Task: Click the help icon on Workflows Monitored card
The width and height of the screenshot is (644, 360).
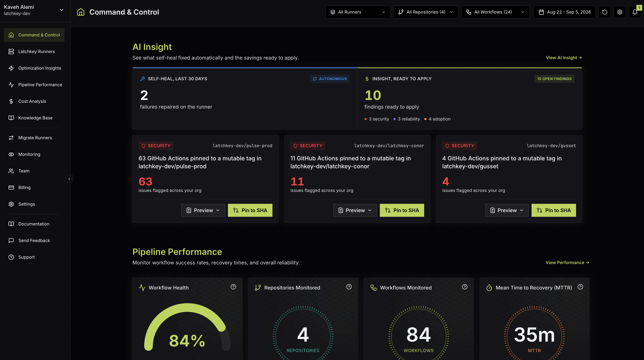Action: (x=465, y=287)
